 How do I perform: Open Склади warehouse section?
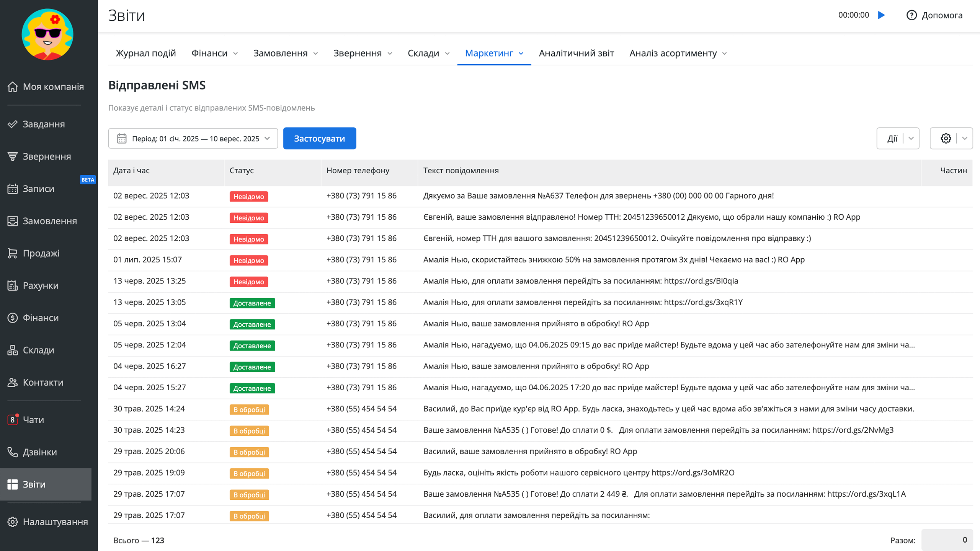[x=38, y=350]
